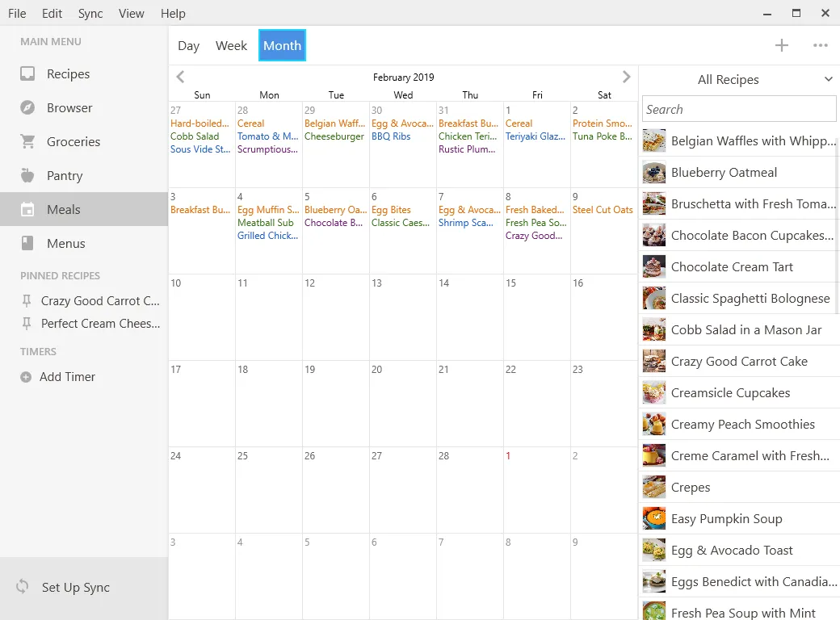Open the Sync menu
The width and height of the screenshot is (840, 620).
point(90,14)
